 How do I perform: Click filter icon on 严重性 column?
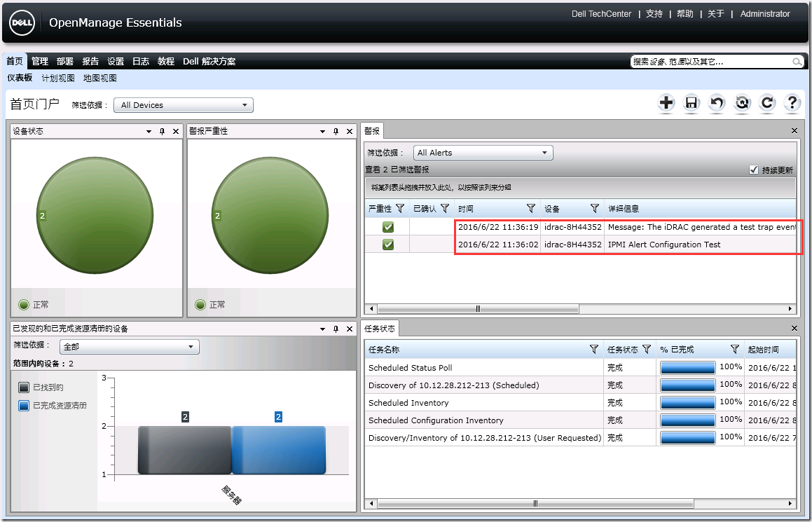[x=400, y=208]
